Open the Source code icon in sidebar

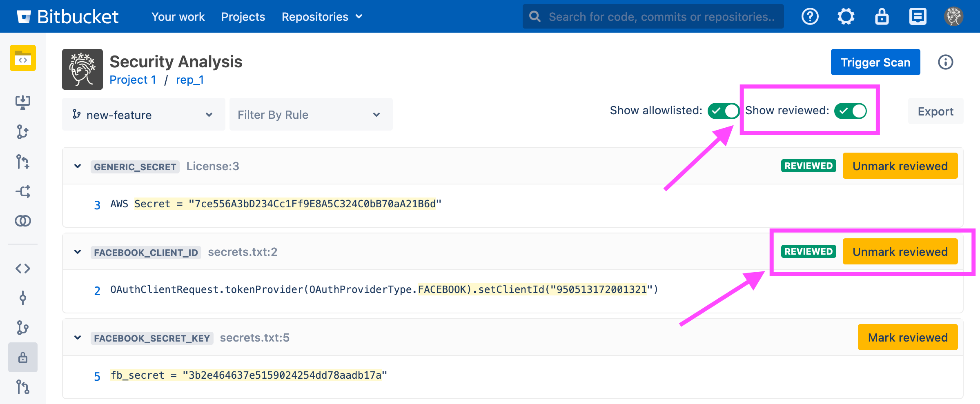click(x=23, y=269)
